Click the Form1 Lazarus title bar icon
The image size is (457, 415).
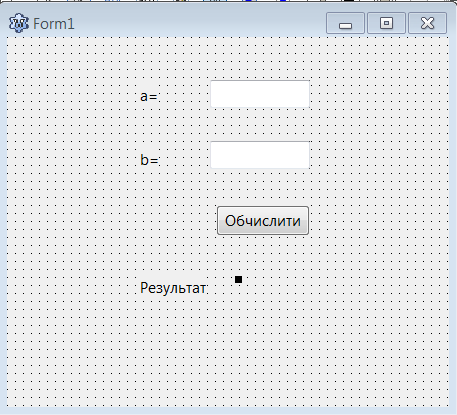pyautogui.click(x=19, y=23)
